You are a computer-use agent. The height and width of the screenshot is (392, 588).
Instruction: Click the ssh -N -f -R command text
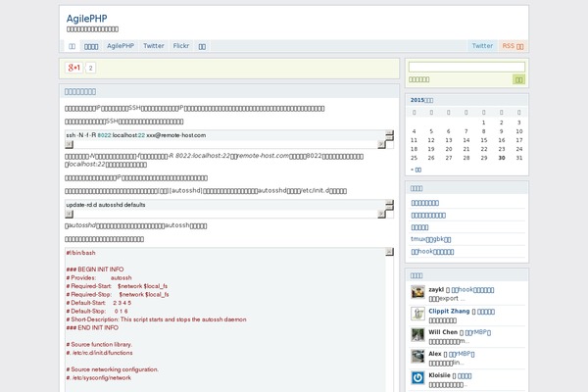pyautogui.click(x=136, y=135)
